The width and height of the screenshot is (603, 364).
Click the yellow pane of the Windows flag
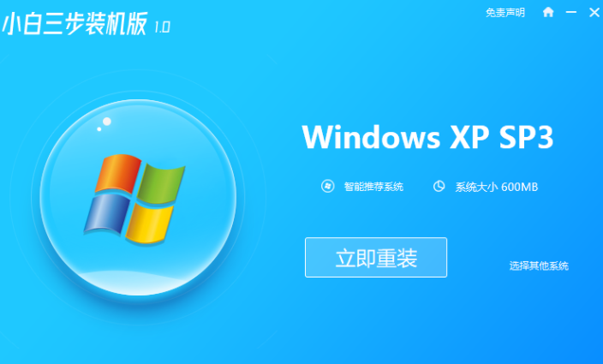coord(149,224)
